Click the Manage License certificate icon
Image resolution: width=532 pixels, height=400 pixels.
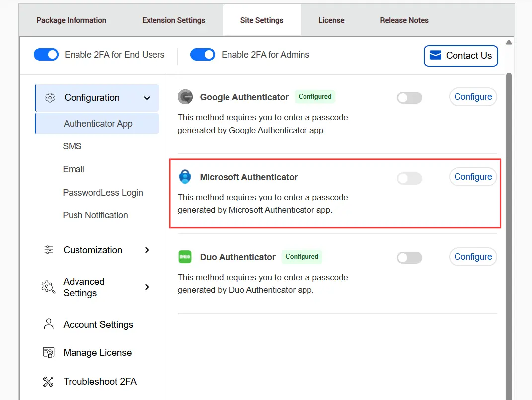49,352
